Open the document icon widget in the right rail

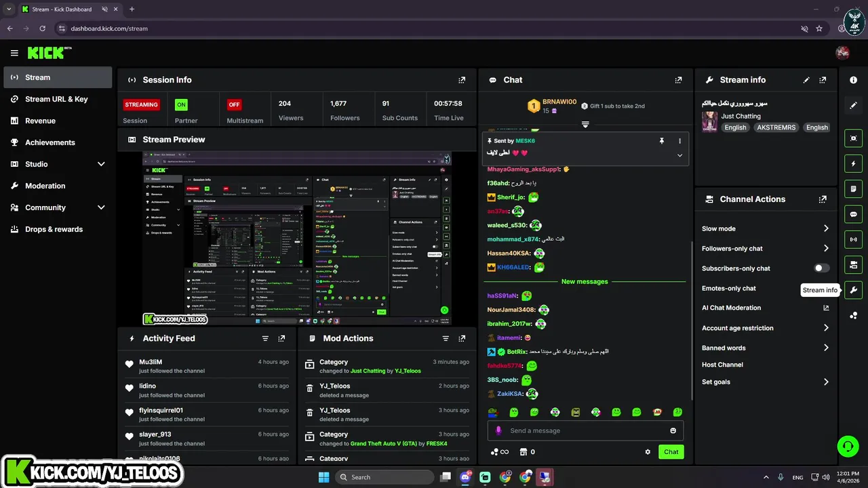click(x=853, y=188)
